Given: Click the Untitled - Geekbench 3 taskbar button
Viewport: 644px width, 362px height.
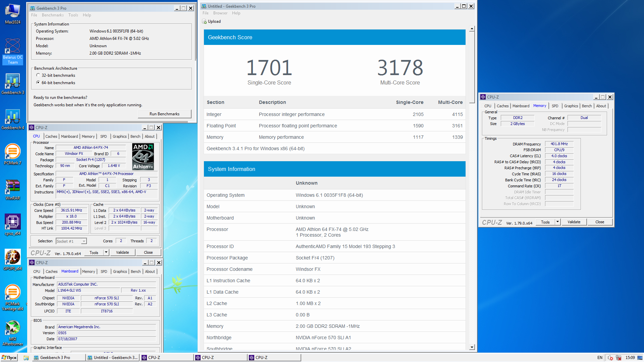Looking at the screenshot, I should 112,358.
